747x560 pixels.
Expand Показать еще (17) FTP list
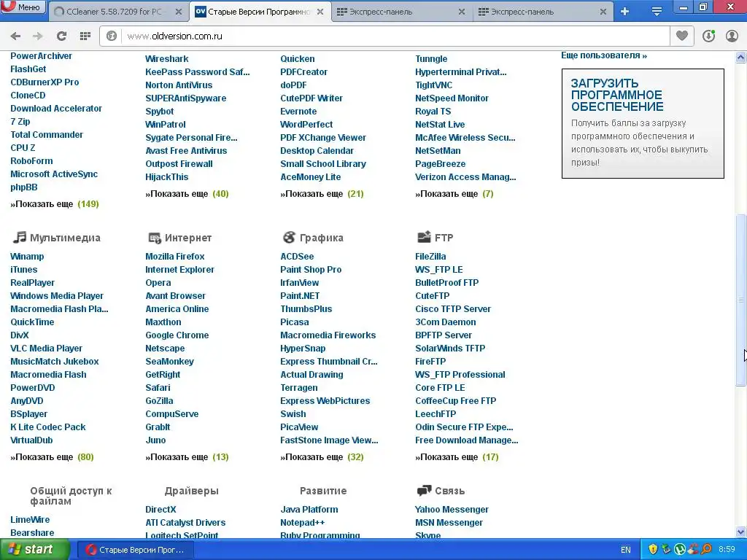coord(457,457)
